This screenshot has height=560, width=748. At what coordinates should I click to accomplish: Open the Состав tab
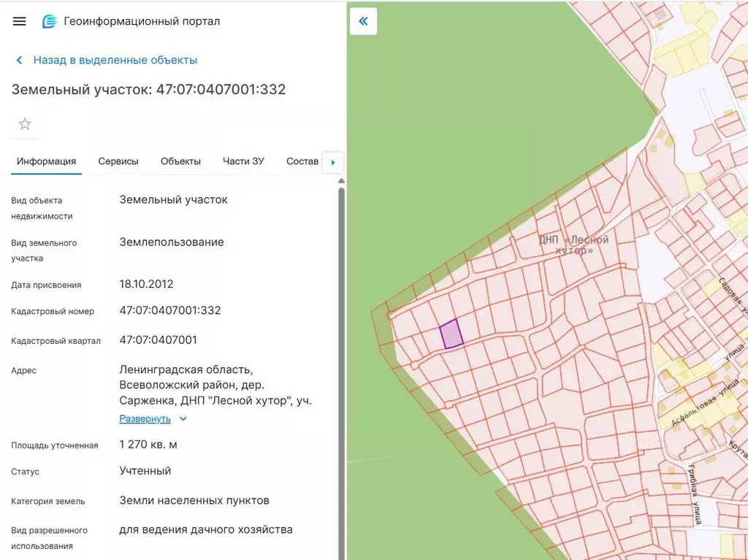coord(302,161)
